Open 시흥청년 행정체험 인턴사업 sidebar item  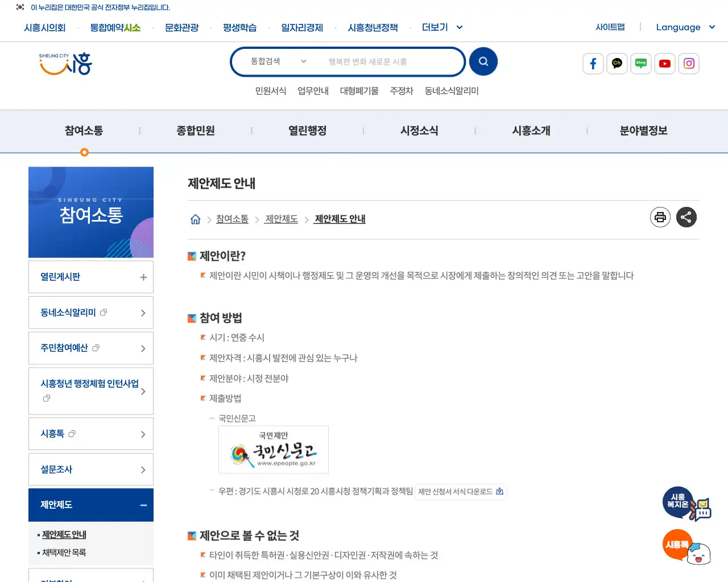91,391
